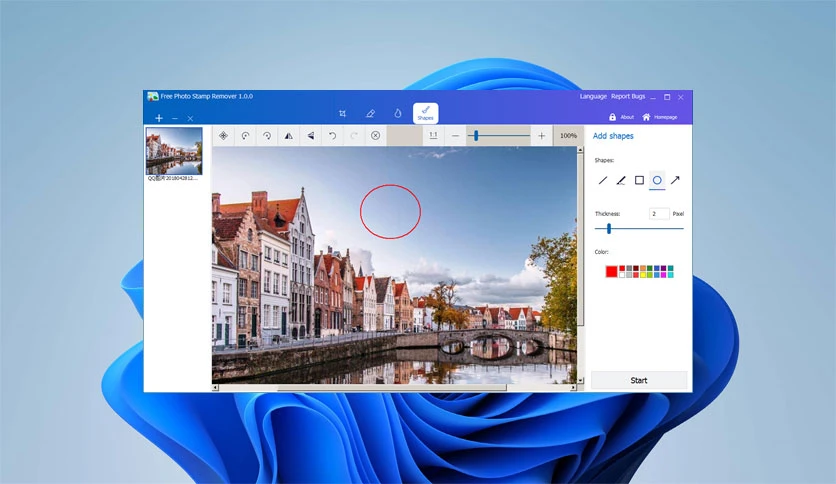Click the circled X reset icon
This screenshot has width=836, height=484.
[375, 136]
